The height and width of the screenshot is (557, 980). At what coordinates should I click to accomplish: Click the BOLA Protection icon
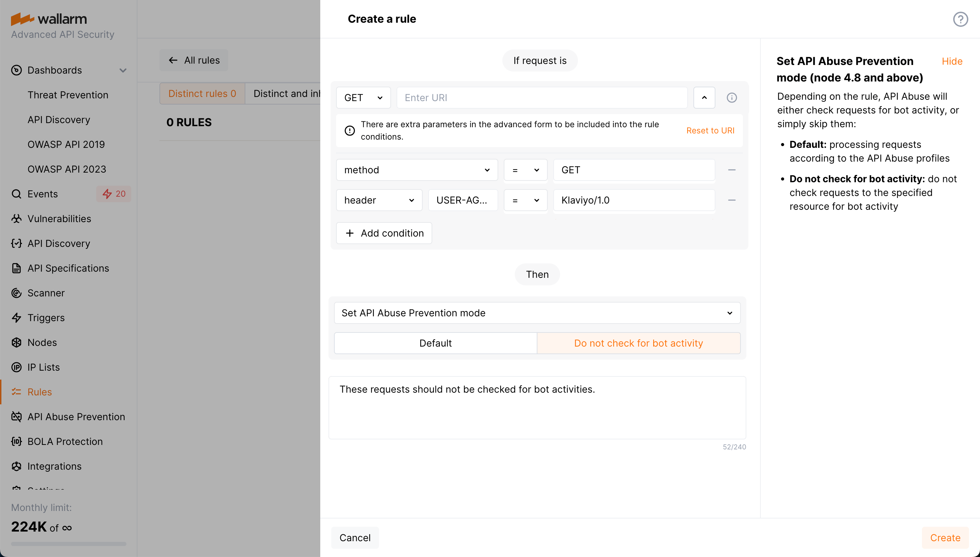16,441
